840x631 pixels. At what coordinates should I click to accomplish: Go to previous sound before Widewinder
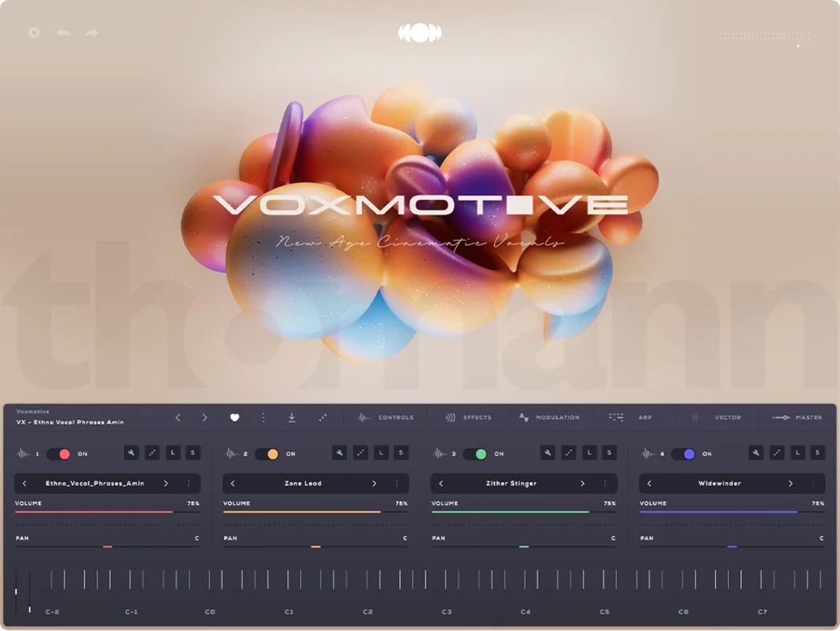point(649,484)
